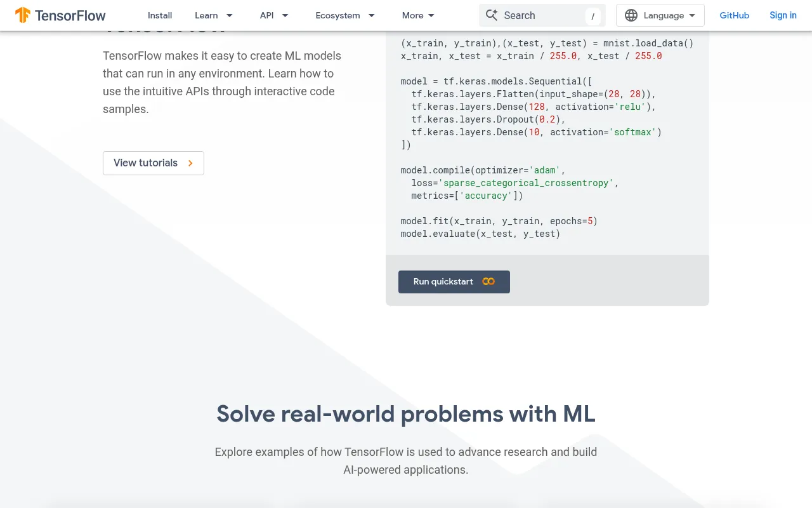Image resolution: width=812 pixels, height=508 pixels.
Task: Click the orange chevron on View tutorials
Action: (x=190, y=163)
